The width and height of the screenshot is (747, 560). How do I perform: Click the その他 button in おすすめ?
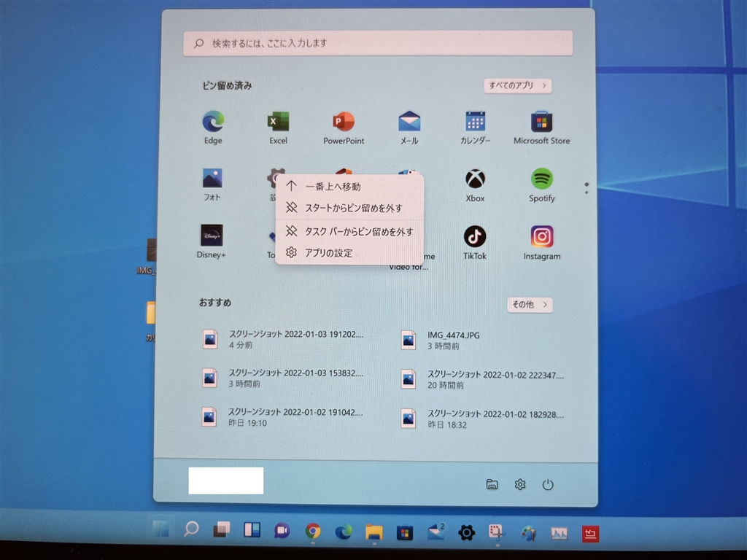click(x=530, y=305)
